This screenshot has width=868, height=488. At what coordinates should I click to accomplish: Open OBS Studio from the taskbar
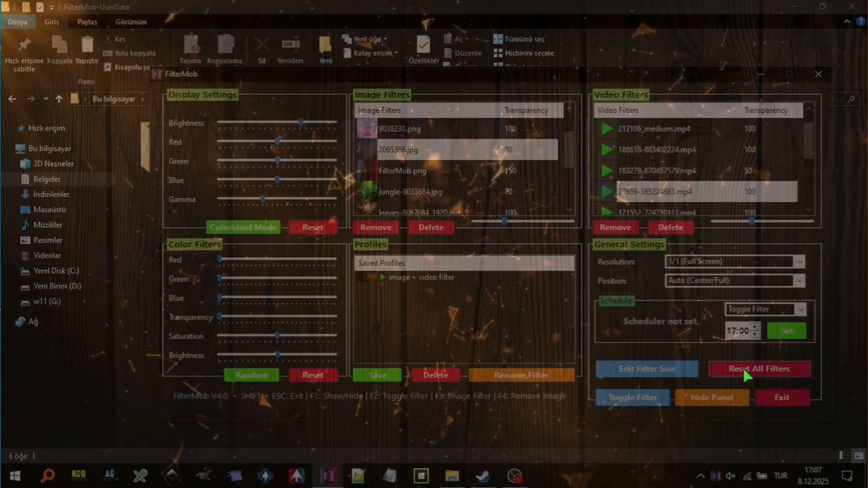514,476
